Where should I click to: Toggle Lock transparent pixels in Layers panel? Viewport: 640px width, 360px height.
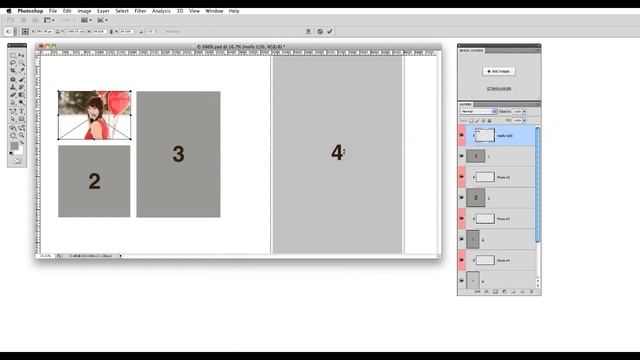(x=471, y=120)
